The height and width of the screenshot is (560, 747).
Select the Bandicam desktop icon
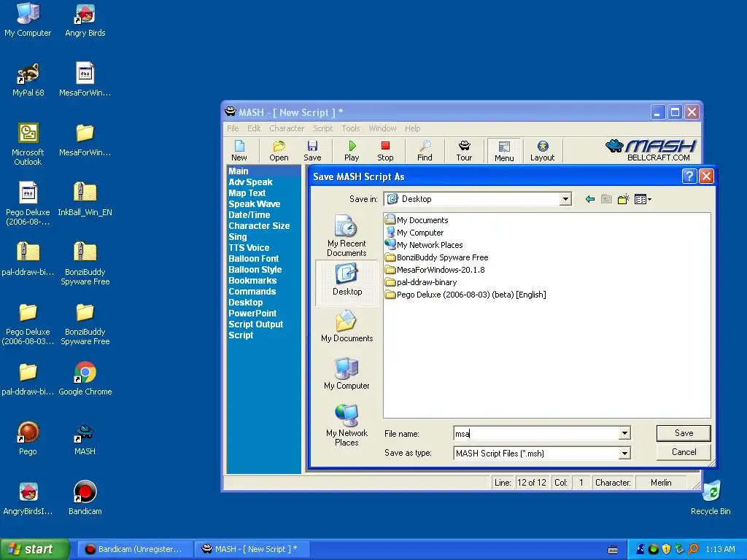85,498
